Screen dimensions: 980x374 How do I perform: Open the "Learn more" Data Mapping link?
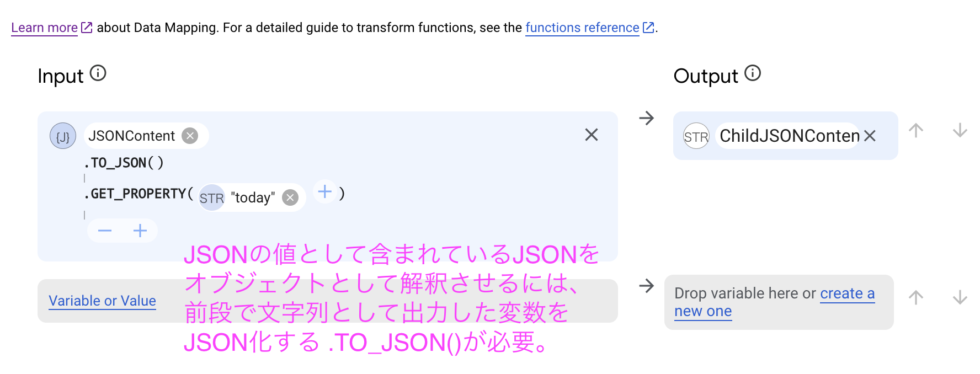click(45, 27)
